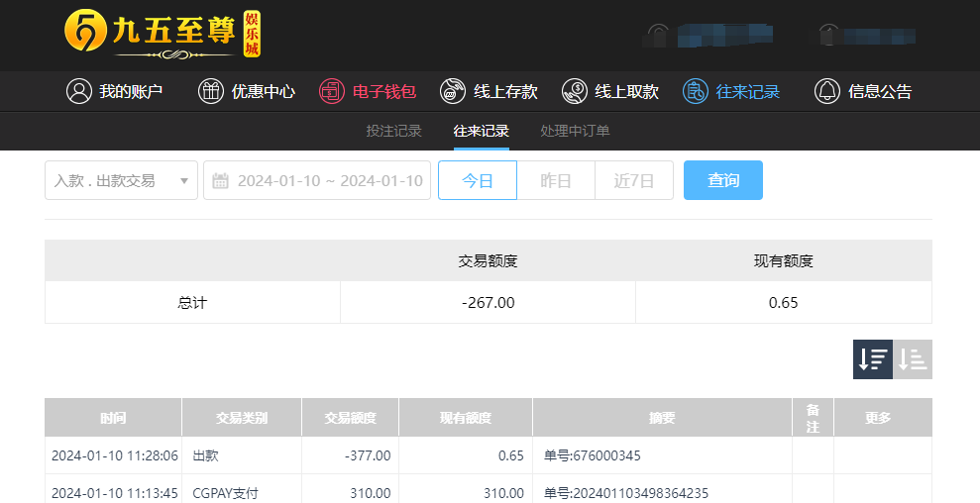Select the dark sort-descending icon
Screen dimensions: 980x503
[873, 359]
